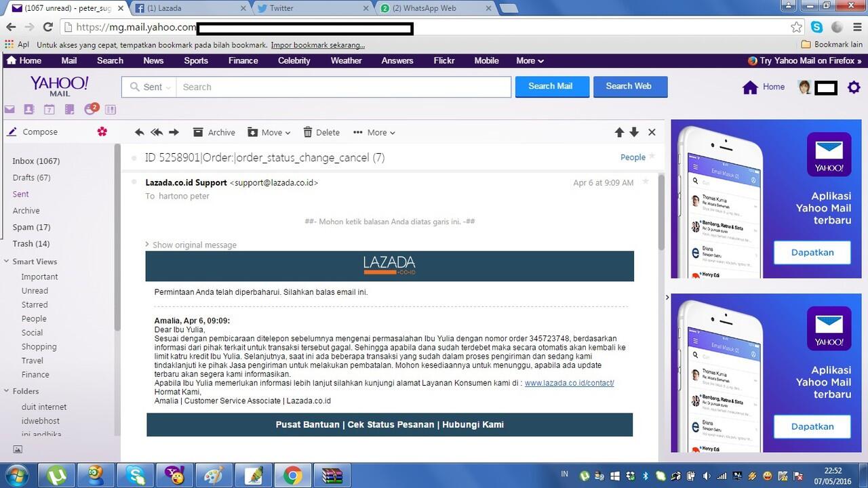This screenshot has height=488, width=868.
Task: Collapse the Smart Views section
Action: click(x=7, y=262)
